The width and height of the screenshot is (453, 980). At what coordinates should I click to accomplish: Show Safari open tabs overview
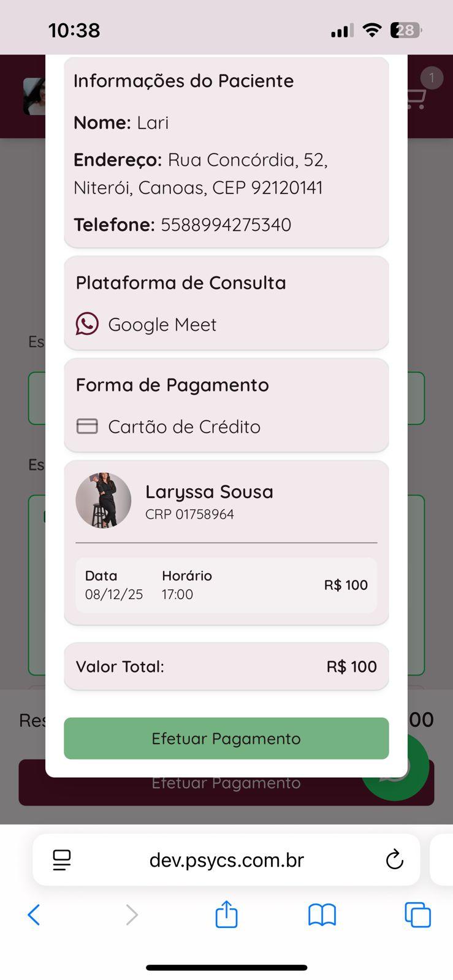417,915
